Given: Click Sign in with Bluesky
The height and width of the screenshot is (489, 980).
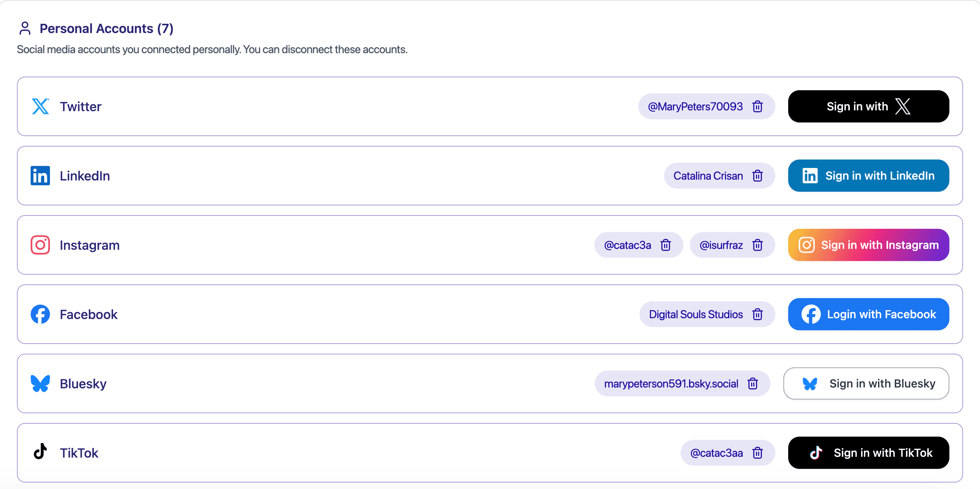Looking at the screenshot, I should pos(866,383).
